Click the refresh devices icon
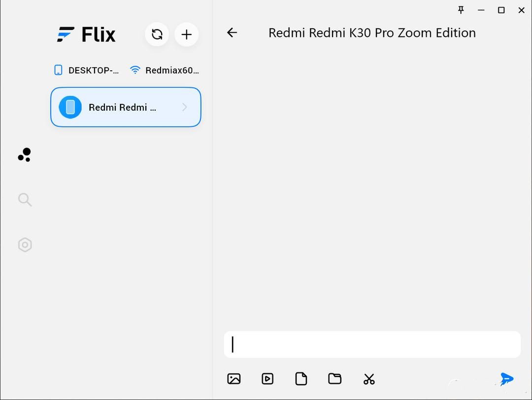The image size is (532, 400). (157, 34)
